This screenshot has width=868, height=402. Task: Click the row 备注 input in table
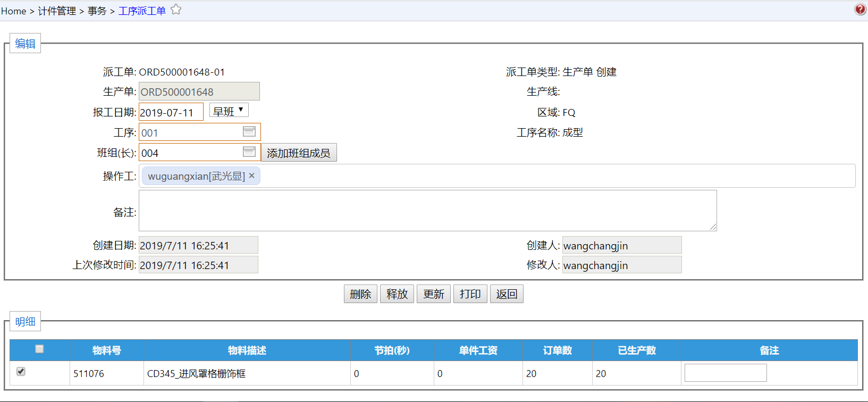[x=726, y=373]
